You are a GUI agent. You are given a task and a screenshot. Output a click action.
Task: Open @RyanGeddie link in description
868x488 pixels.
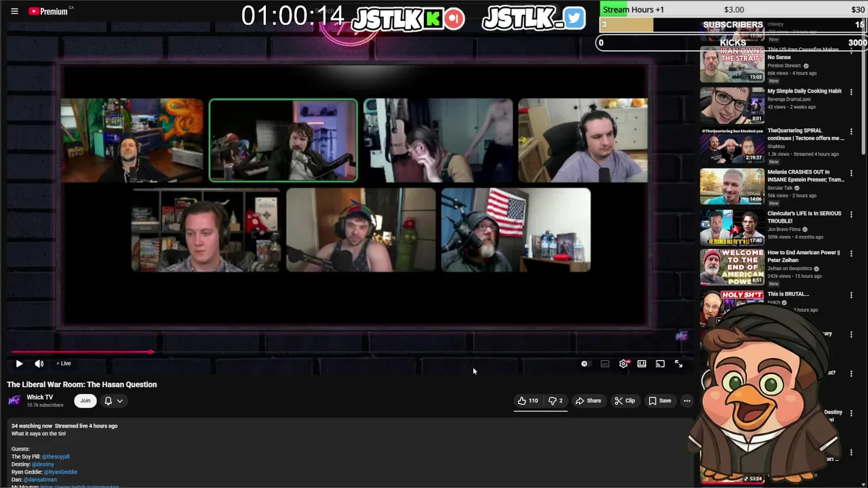[60, 472]
